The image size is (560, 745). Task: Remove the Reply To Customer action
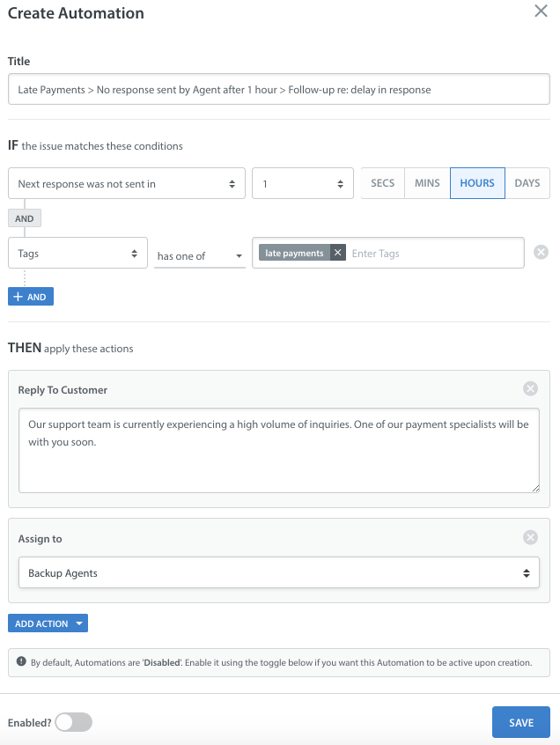(x=530, y=388)
